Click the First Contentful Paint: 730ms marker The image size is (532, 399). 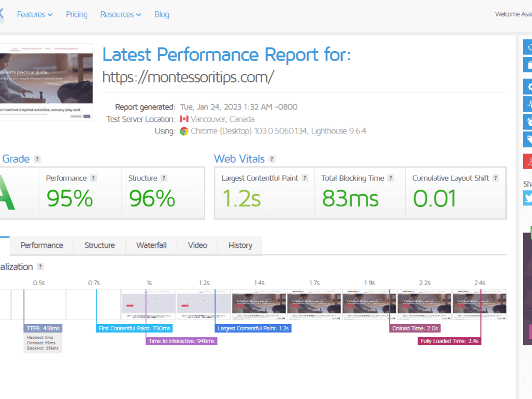click(135, 328)
